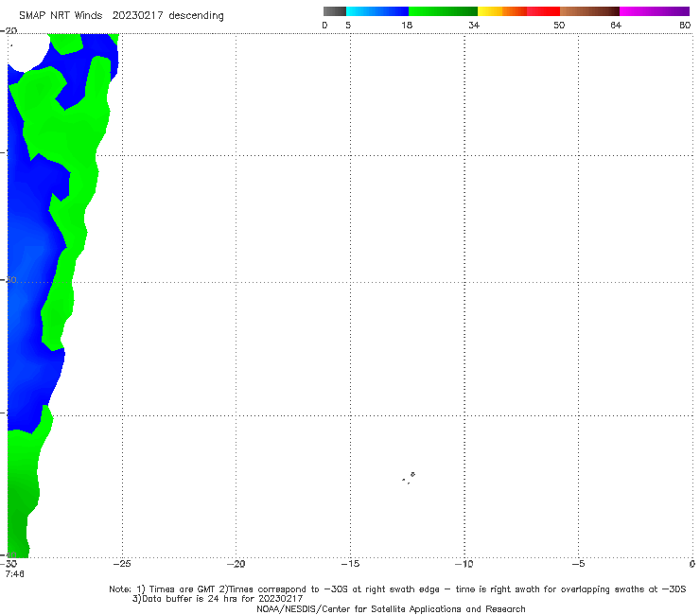This screenshot has width=700, height=615.
Task: Click the color bar label "34"
Action: (x=474, y=26)
